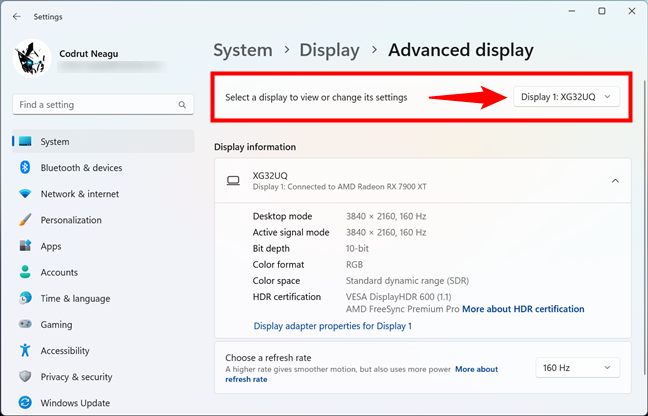
Task: Minimize the Settings window
Action: (572, 11)
